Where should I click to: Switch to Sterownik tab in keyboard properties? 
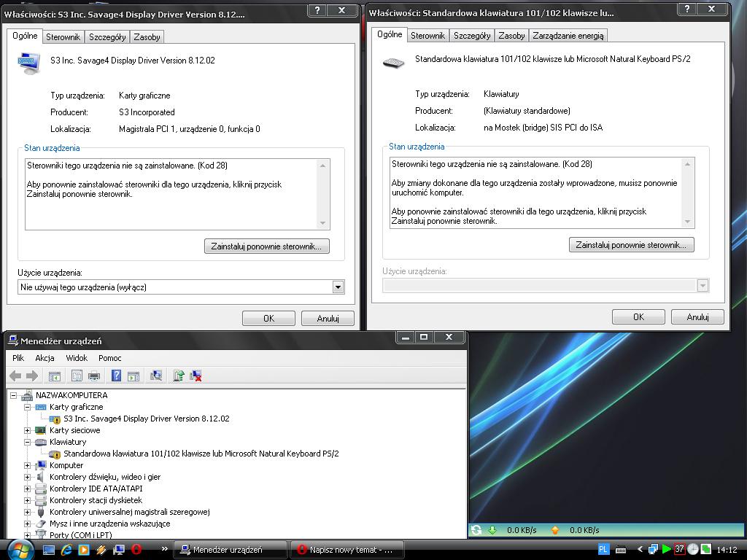(x=427, y=36)
